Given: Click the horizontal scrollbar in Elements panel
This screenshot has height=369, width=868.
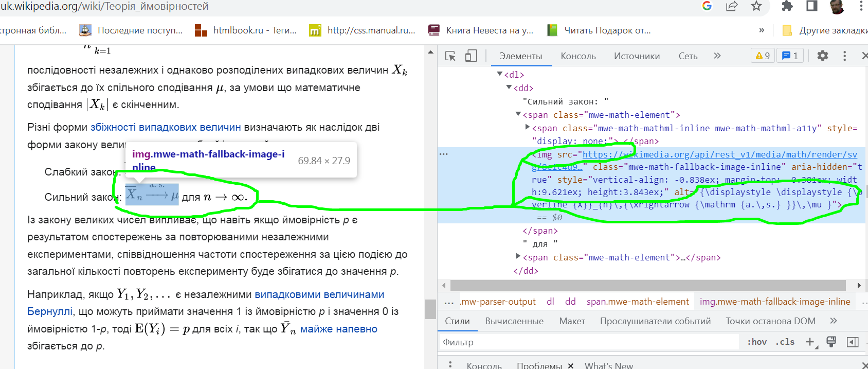Looking at the screenshot, I should tap(648, 285).
